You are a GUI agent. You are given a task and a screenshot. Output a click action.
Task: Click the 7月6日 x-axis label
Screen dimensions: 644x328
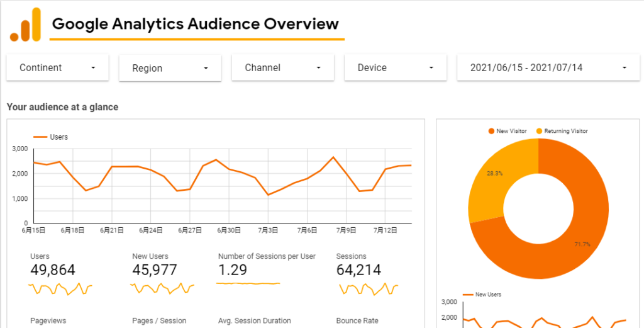[307, 230]
